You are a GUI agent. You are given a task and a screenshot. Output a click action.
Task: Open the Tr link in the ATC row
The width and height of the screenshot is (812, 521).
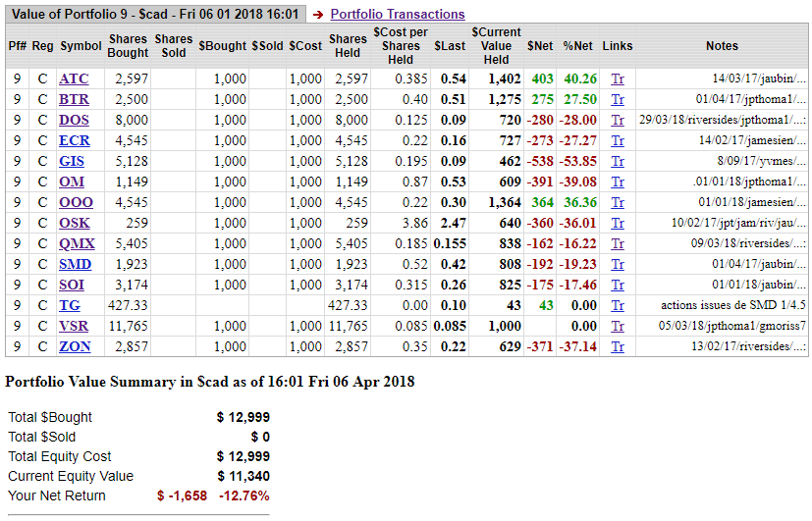(617, 78)
